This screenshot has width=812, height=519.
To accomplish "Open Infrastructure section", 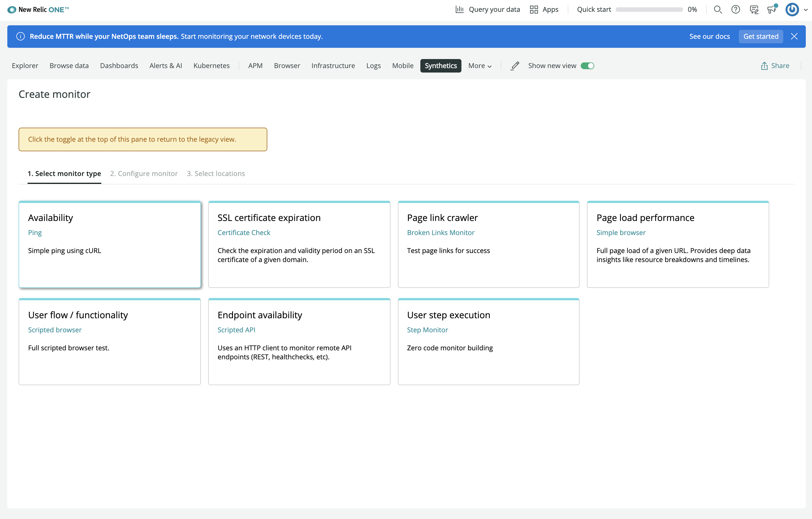I will [333, 66].
